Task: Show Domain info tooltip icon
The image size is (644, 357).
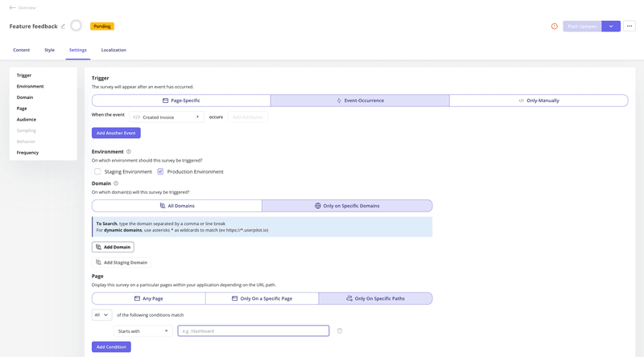Action: point(116,183)
